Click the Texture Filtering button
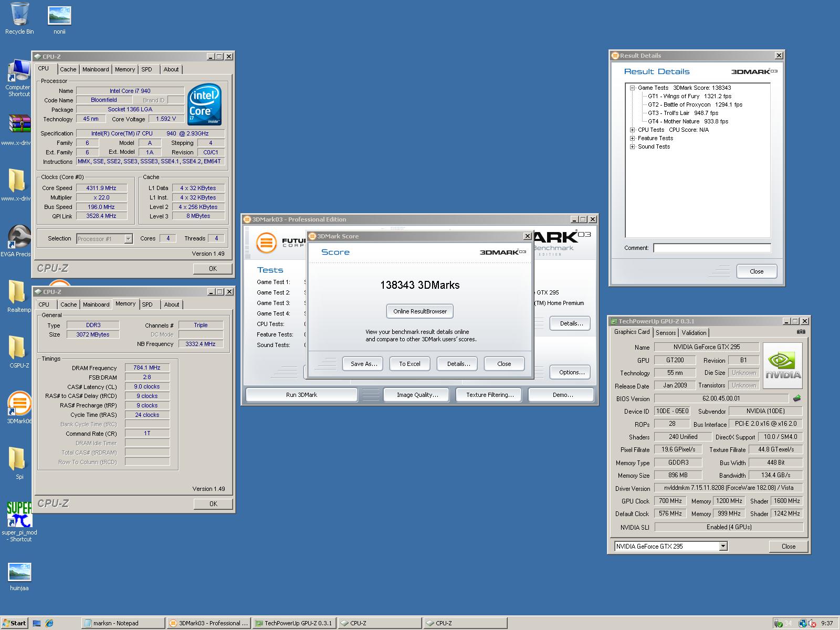The height and width of the screenshot is (630, 840). tap(490, 395)
